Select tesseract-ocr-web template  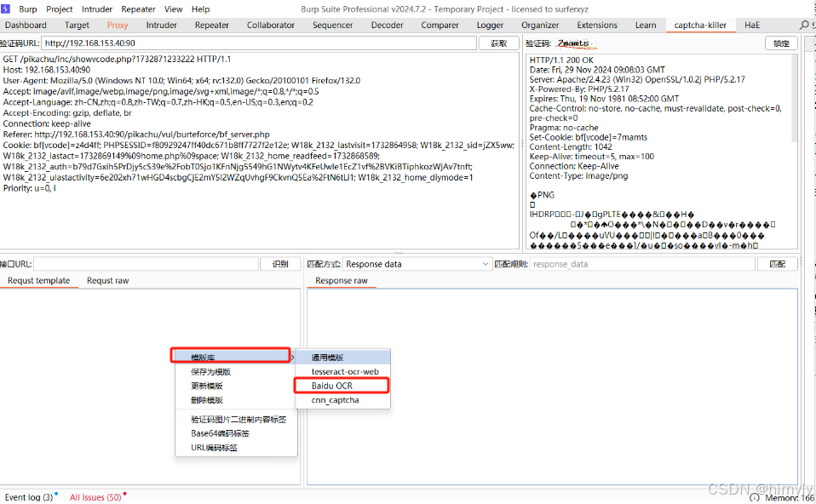[343, 371]
